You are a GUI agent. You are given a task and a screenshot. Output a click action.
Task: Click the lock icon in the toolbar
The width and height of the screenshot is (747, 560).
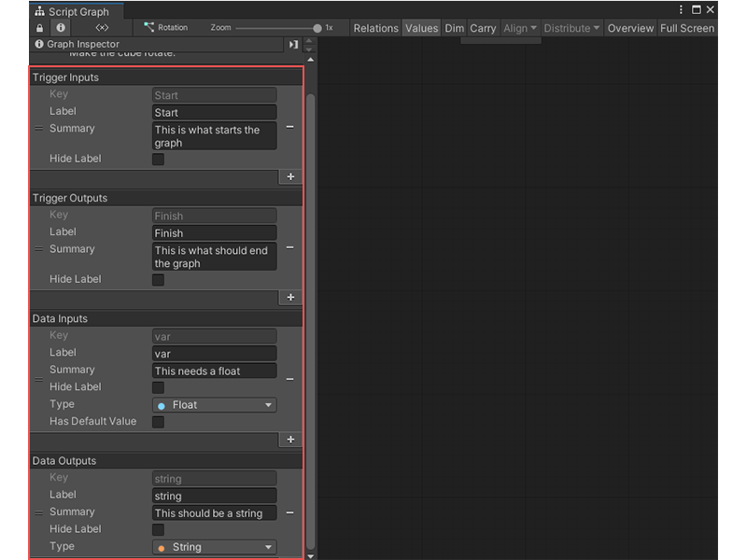(x=38, y=27)
